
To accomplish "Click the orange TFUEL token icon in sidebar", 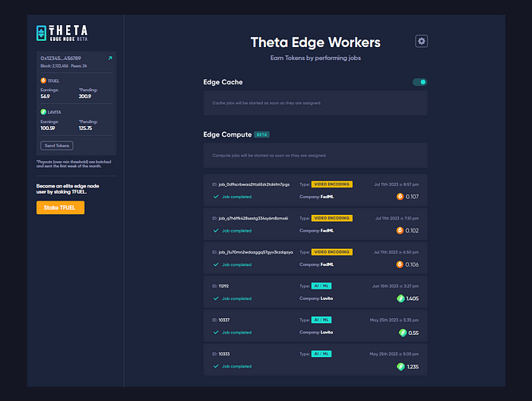I will pos(43,81).
